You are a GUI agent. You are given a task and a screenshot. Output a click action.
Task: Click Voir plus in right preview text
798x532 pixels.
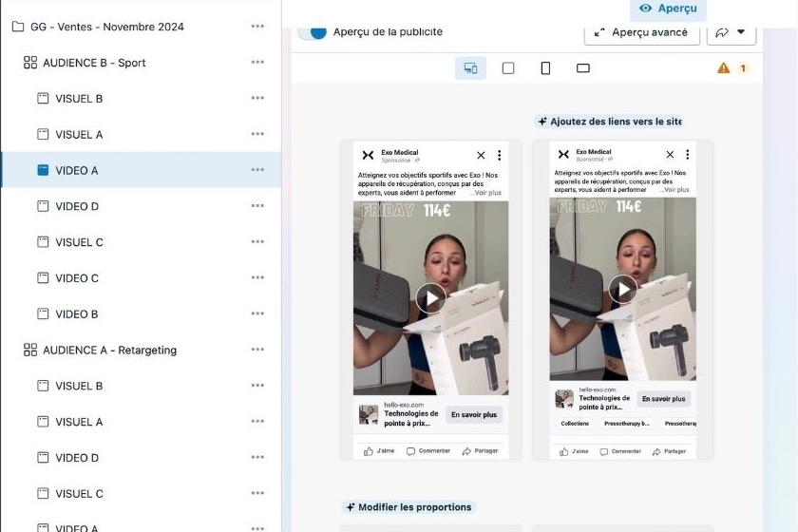[x=674, y=189]
